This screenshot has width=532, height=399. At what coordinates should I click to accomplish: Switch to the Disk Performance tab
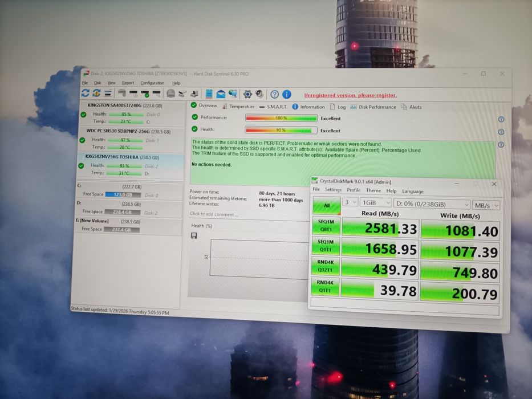click(373, 107)
